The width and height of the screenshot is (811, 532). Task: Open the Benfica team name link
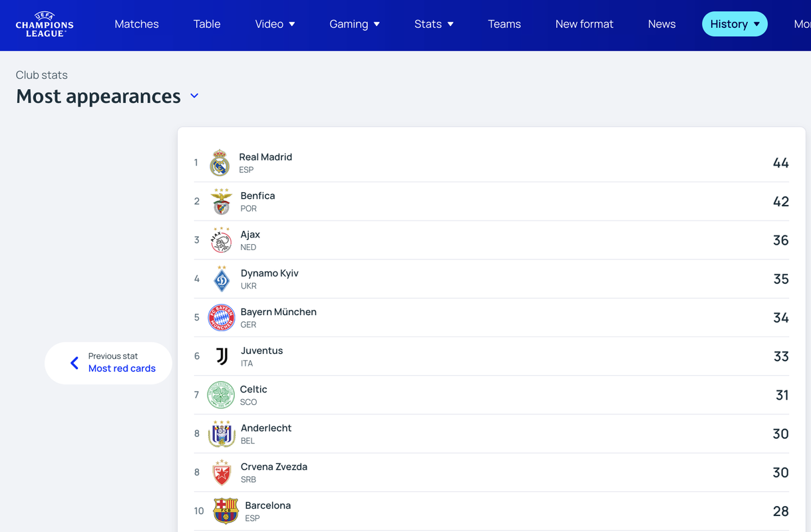click(257, 196)
